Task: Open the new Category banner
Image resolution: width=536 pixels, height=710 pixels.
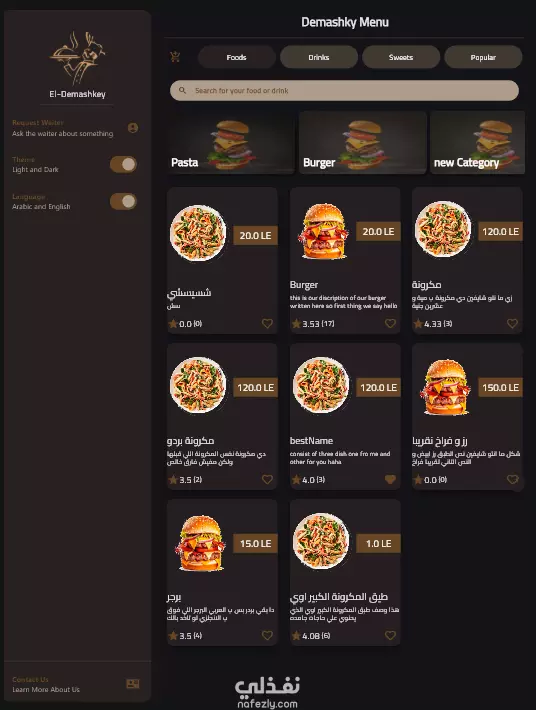Action: [478, 143]
